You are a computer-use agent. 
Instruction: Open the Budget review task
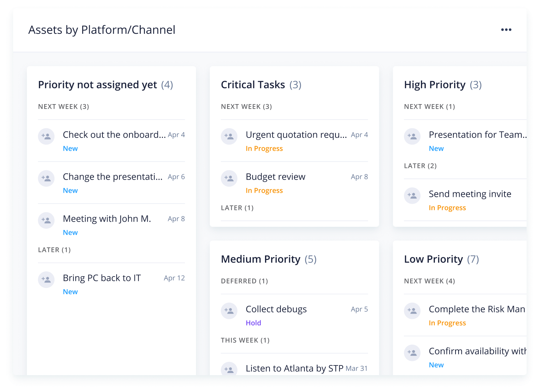tap(275, 177)
